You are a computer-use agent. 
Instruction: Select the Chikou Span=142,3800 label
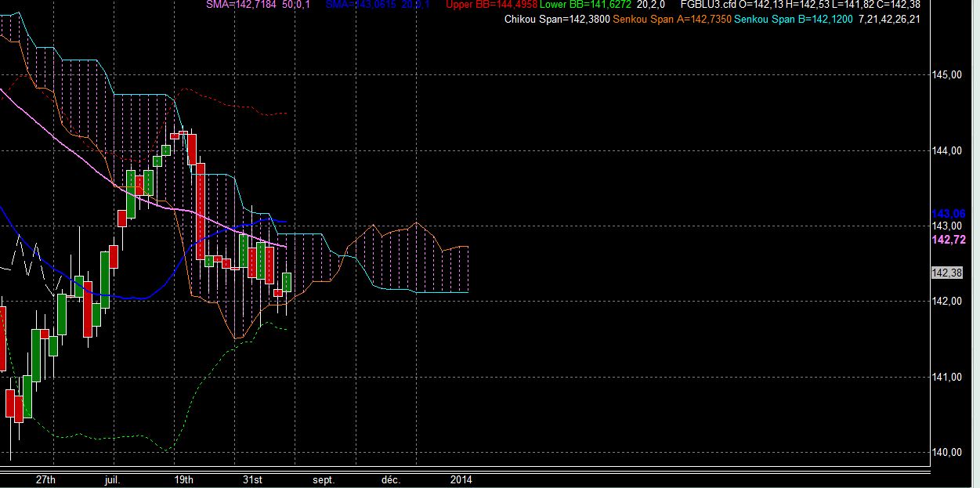click(x=558, y=19)
